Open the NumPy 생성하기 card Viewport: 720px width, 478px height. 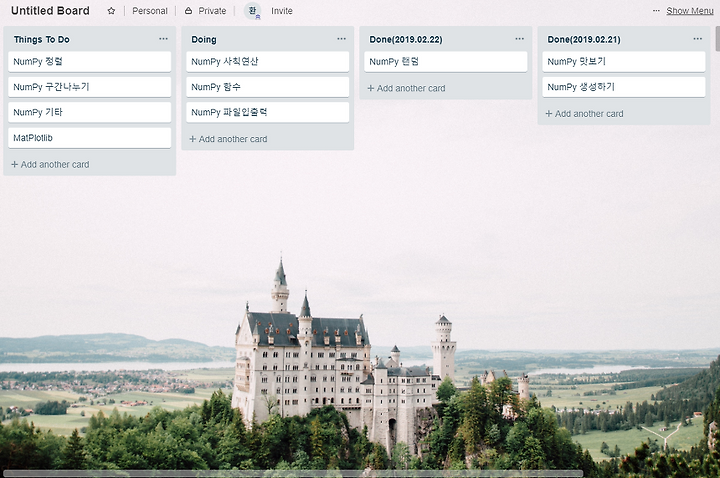tap(624, 87)
